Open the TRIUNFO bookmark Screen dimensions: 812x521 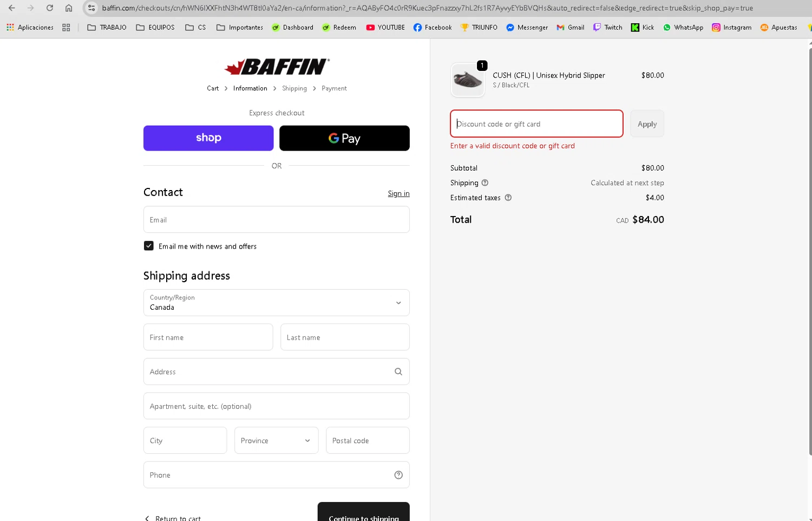coord(479,27)
